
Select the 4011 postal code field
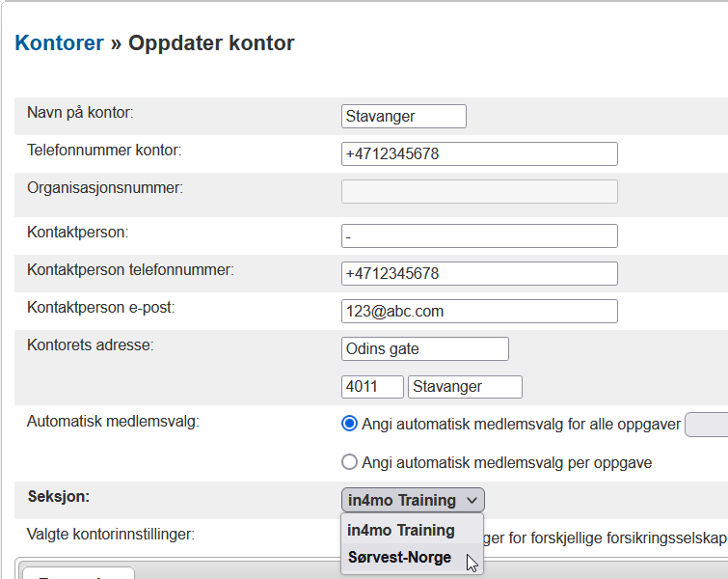click(372, 387)
